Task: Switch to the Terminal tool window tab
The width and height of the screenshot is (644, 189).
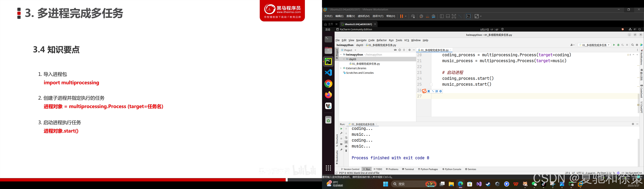Action: coord(408,169)
